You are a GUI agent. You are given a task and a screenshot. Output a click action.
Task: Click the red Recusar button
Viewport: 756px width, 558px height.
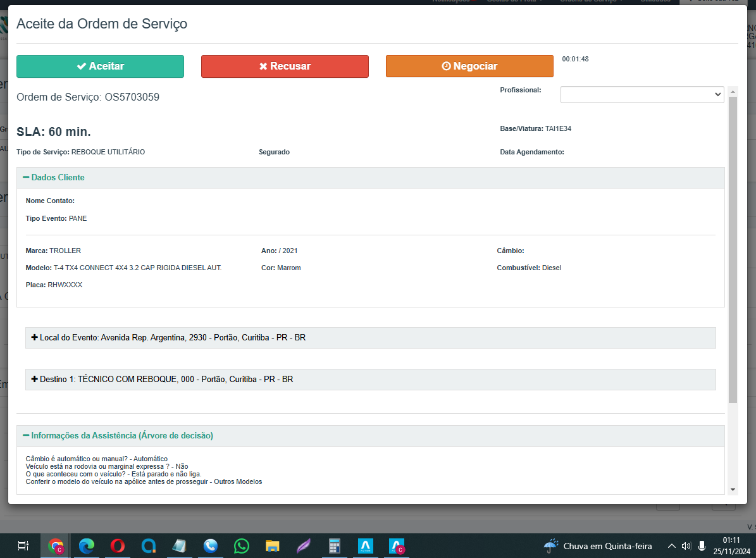[285, 66]
